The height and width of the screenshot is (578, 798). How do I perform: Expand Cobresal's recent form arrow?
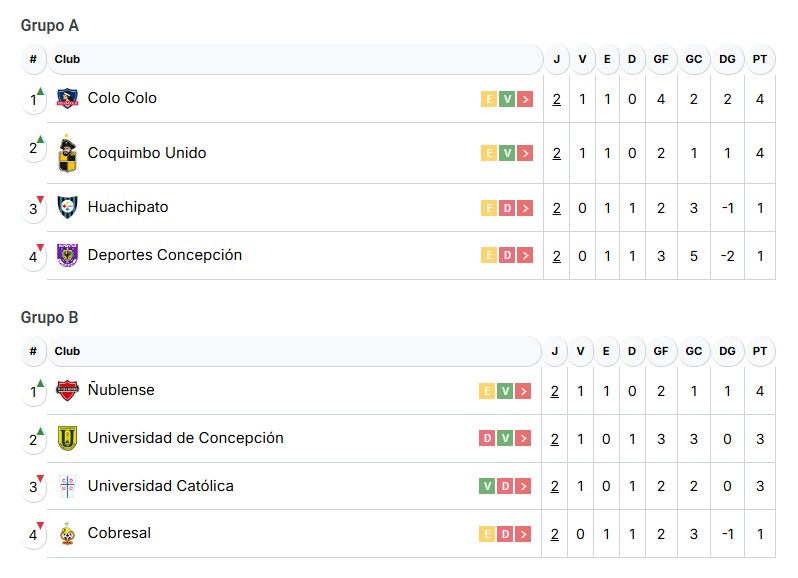526,534
